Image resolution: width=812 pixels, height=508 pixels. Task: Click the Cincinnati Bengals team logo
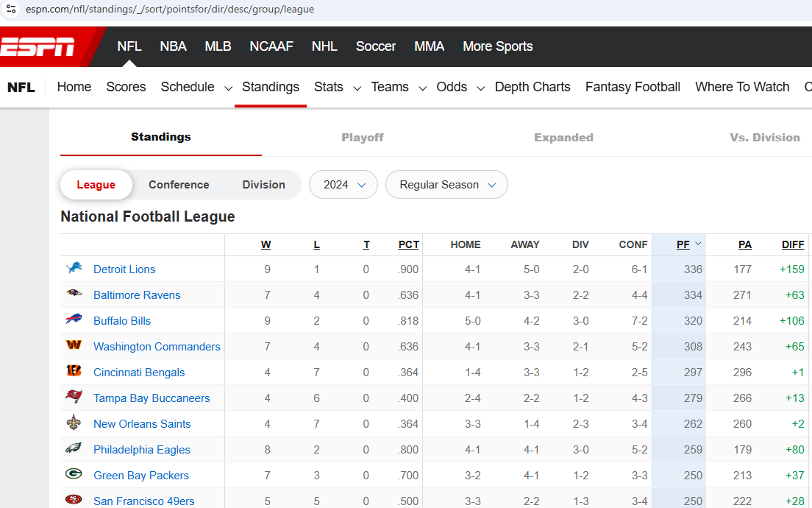(x=74, y=372)
